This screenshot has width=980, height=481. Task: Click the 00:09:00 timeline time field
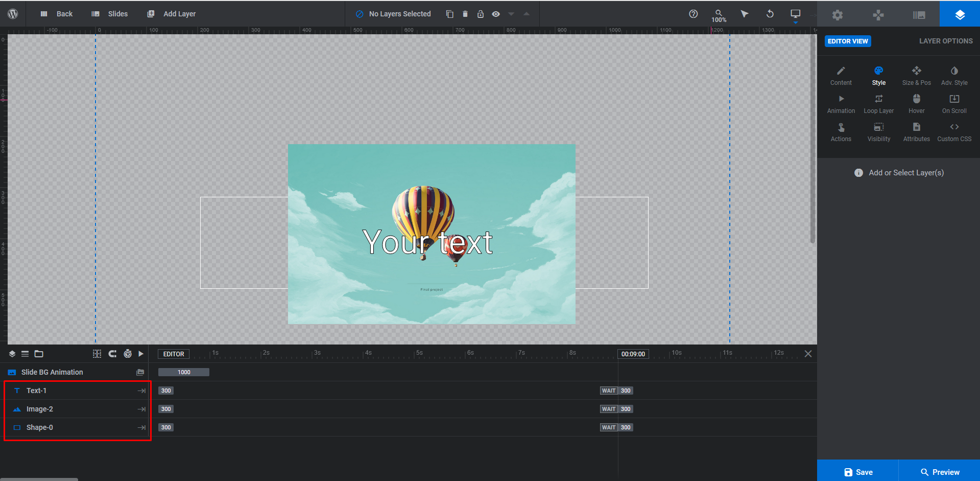click(x=633, y=354)
